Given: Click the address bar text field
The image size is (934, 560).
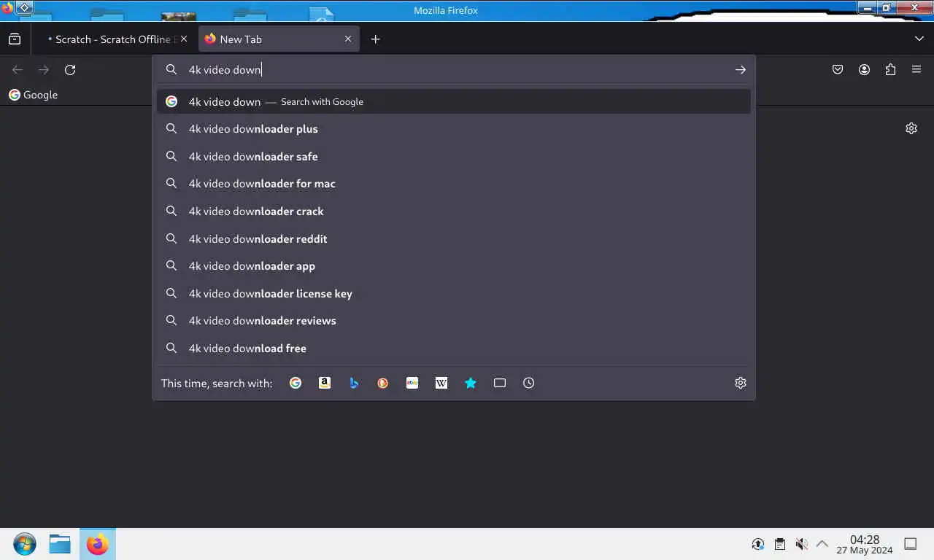Looking at the screenshot, I should coord(454,70).
